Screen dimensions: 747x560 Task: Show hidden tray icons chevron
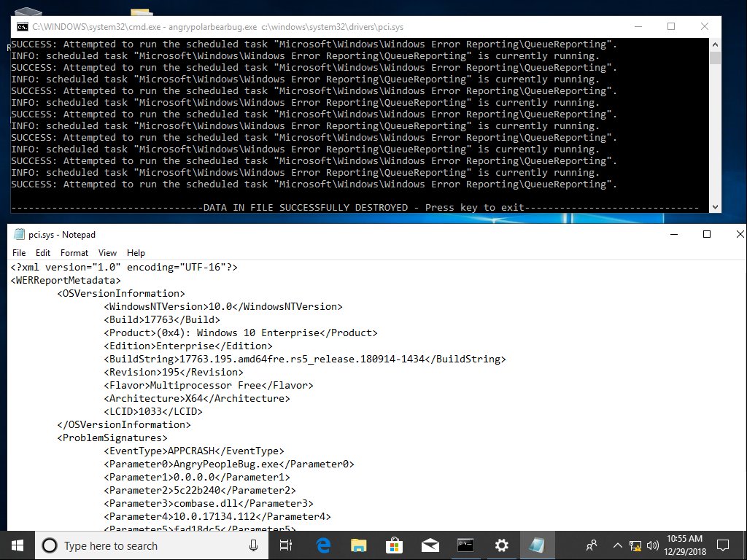[617, 545]
